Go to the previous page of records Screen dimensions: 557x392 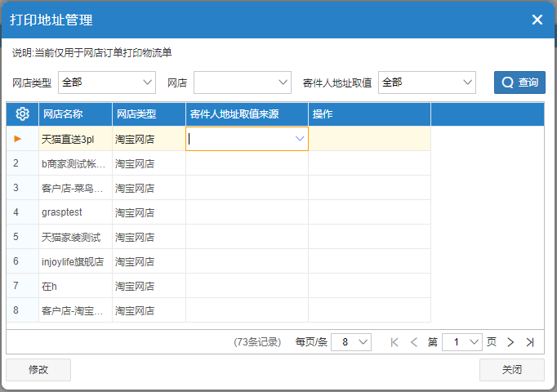point(414,342)
